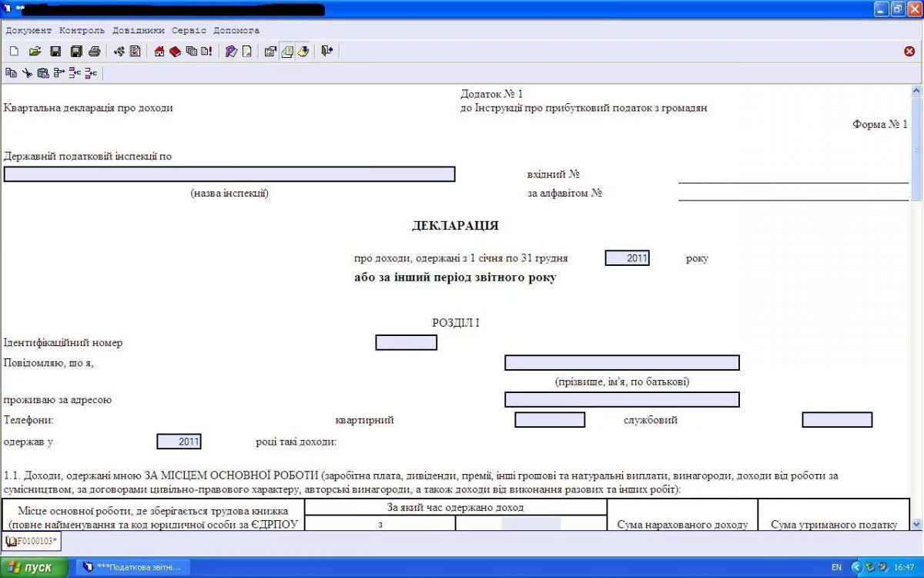
Task: Open the Довідники menu
Action: [138, 31]
